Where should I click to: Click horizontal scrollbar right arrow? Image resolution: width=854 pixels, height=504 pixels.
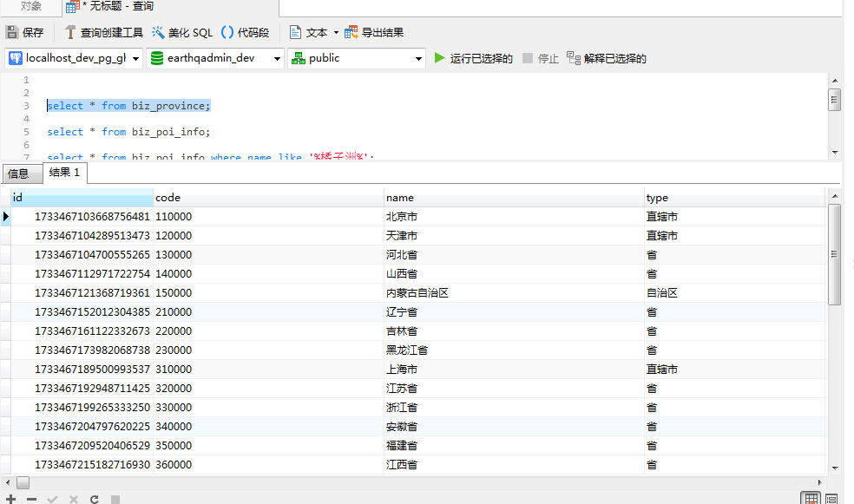(x=819, y=482)
